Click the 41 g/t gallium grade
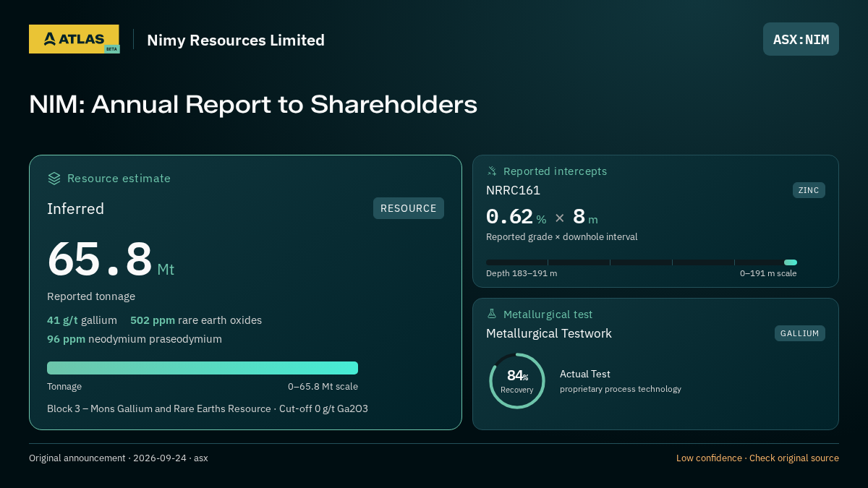Screen dimensions: 868x488 [x=82, y=320]
